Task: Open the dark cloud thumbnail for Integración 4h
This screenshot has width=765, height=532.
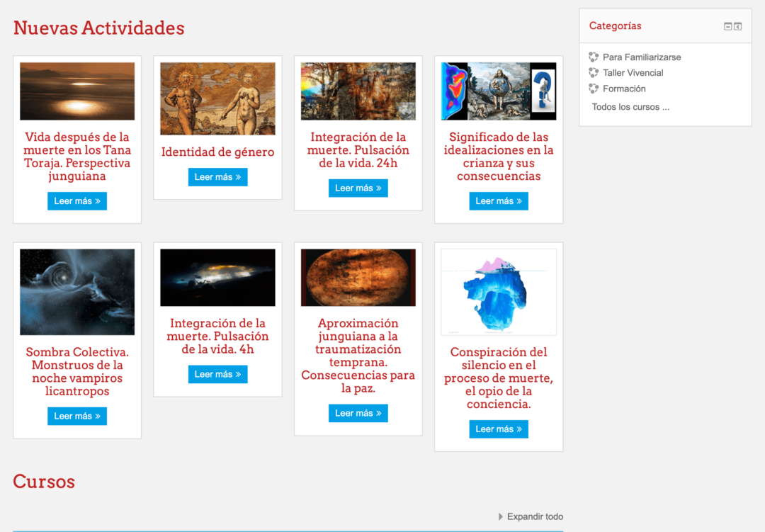Action: coord(217,278)
